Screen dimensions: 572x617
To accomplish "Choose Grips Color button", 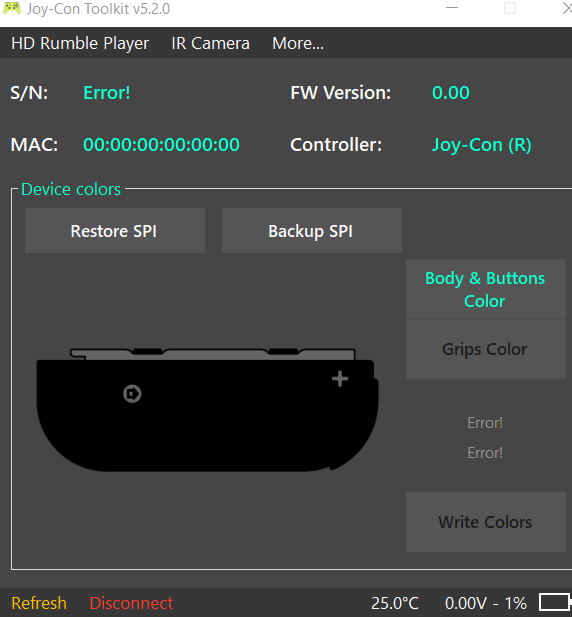I will pyautogui.click(x=485, y=349).
